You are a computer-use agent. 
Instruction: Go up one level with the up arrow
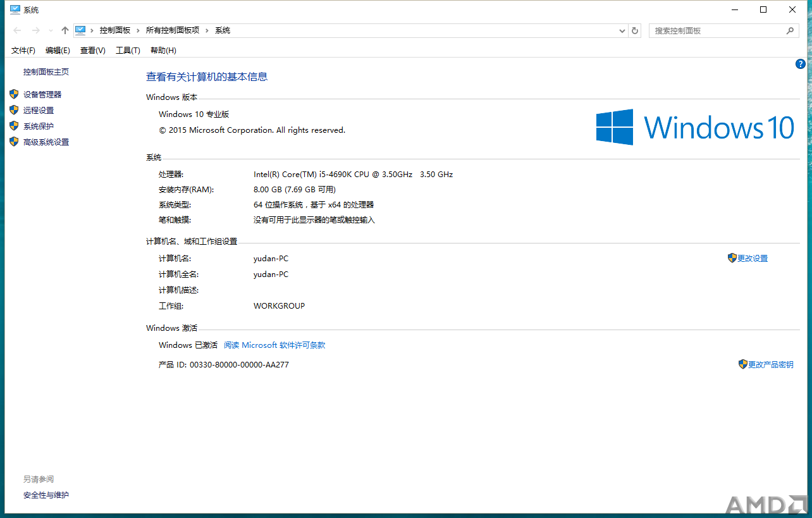(65, 30)
